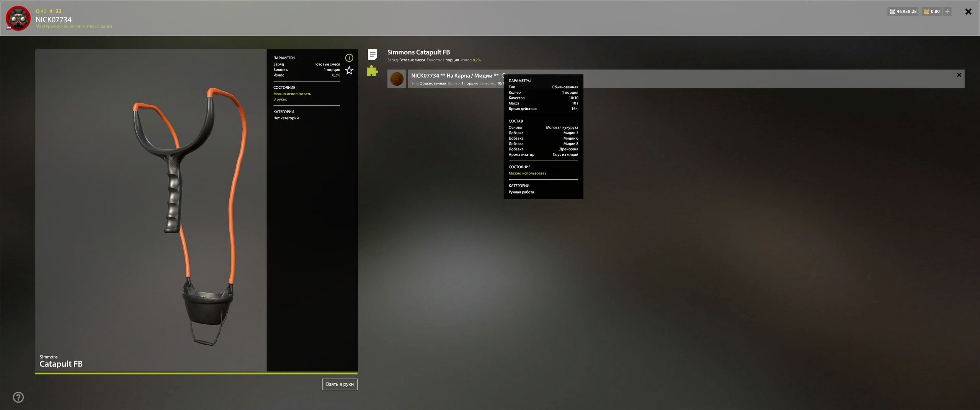Viewport: 980px width, 410px height.
Task: Click the Simmons Catapult FB title heading
Action: (418, 52)
